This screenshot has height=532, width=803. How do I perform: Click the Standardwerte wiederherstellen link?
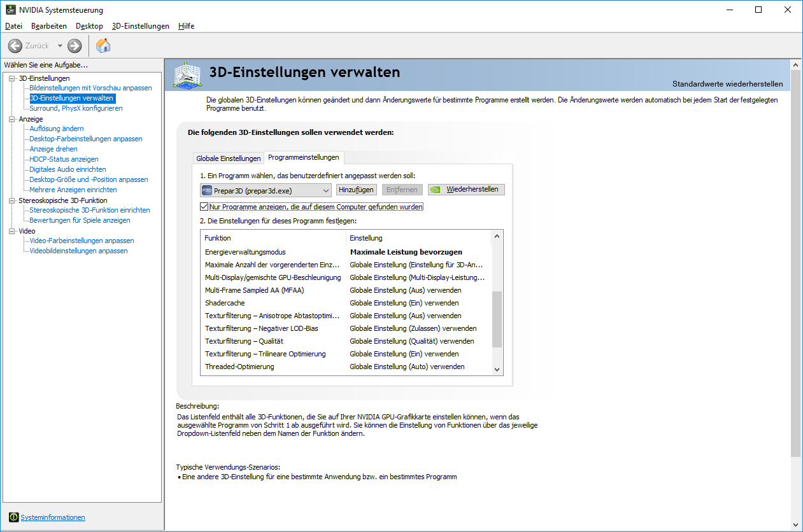click(x=727, y=84)
